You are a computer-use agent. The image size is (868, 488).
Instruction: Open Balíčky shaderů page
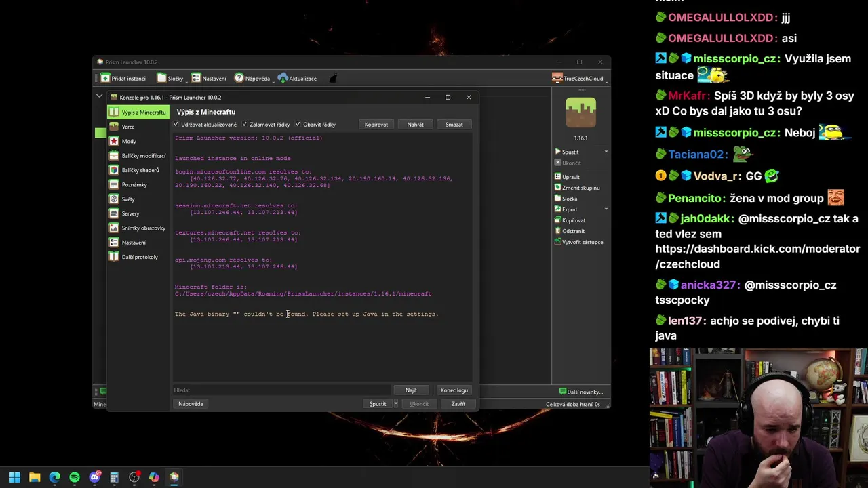point(138,170)
